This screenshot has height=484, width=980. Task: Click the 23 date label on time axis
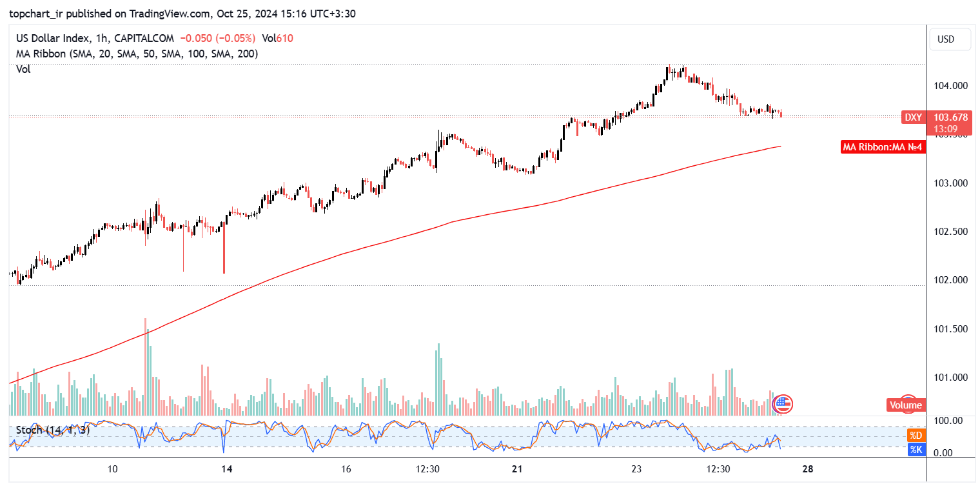(636, 469)
